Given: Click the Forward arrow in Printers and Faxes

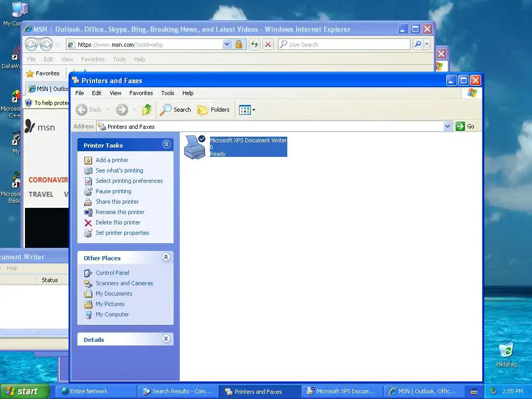Looking at the screenshot, I should tap(122, 110).
